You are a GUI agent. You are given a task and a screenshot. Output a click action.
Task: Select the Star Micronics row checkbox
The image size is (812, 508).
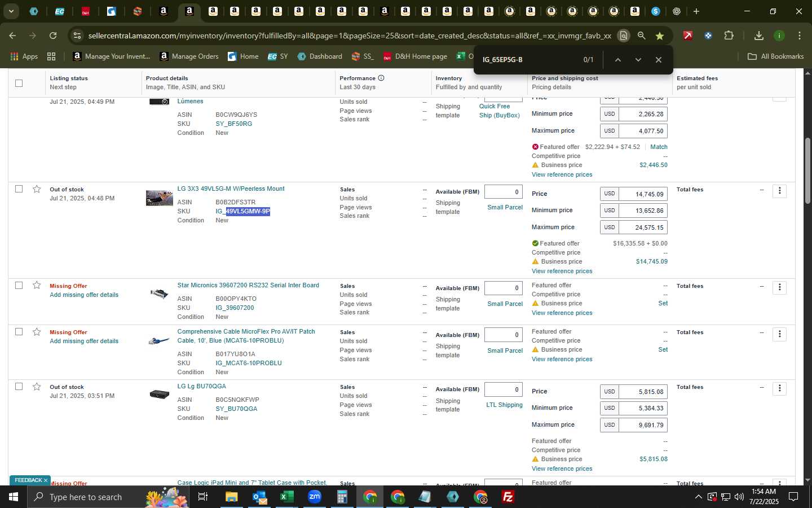click(x=19, y=286)
